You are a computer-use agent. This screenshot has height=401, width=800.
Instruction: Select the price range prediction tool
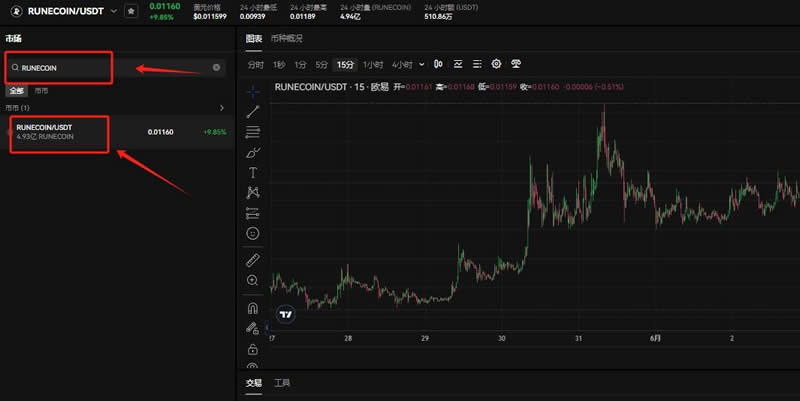pyautogui.click(x=253, y=213)
